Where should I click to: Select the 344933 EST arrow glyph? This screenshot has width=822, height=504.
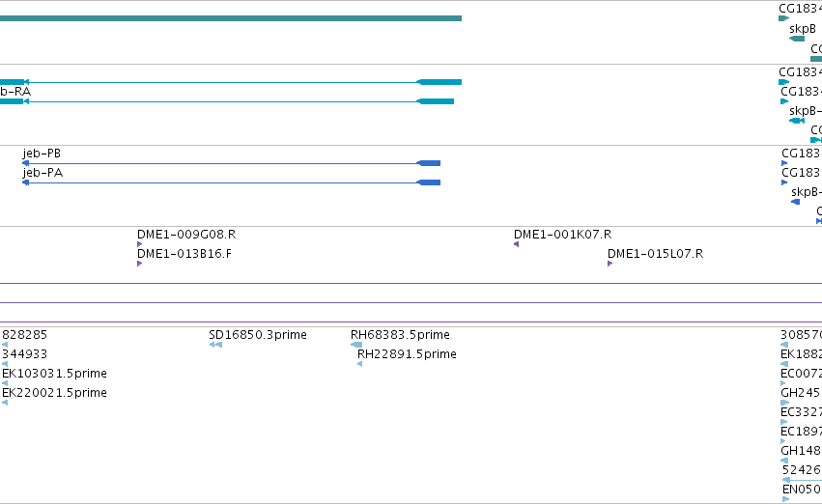click(5, 364)
